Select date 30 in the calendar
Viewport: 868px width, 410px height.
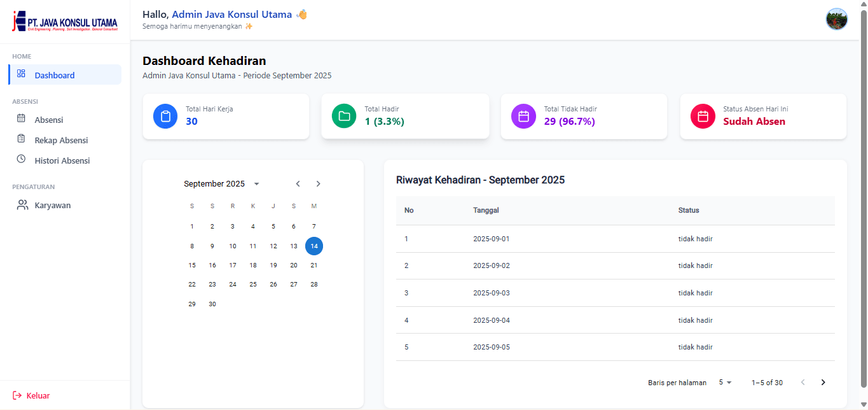pyautogui.click(x=212, y=304)
